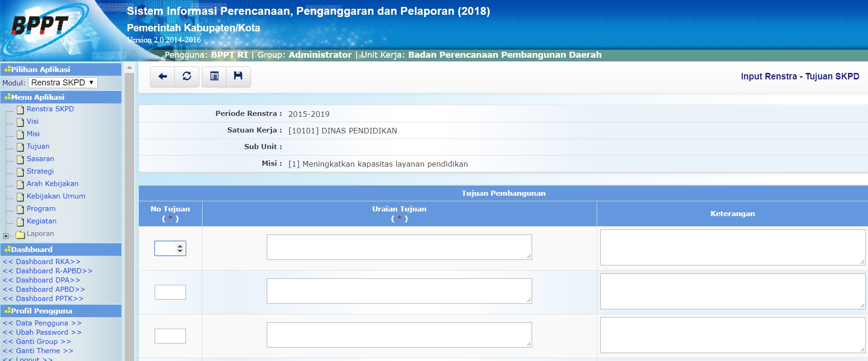Screen dimensions: 868x361
Task: Expand the Laporan tree node
Action: point(6,236)
